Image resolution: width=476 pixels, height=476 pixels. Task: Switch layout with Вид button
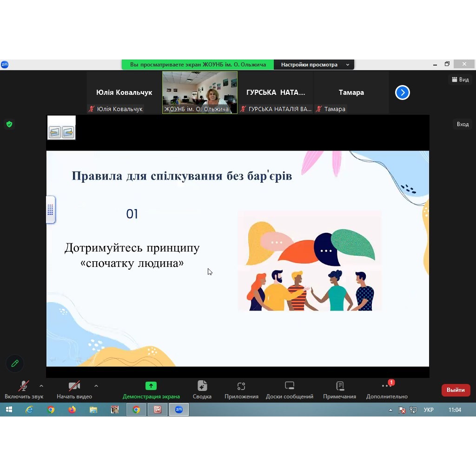click(x=459, y=79)
